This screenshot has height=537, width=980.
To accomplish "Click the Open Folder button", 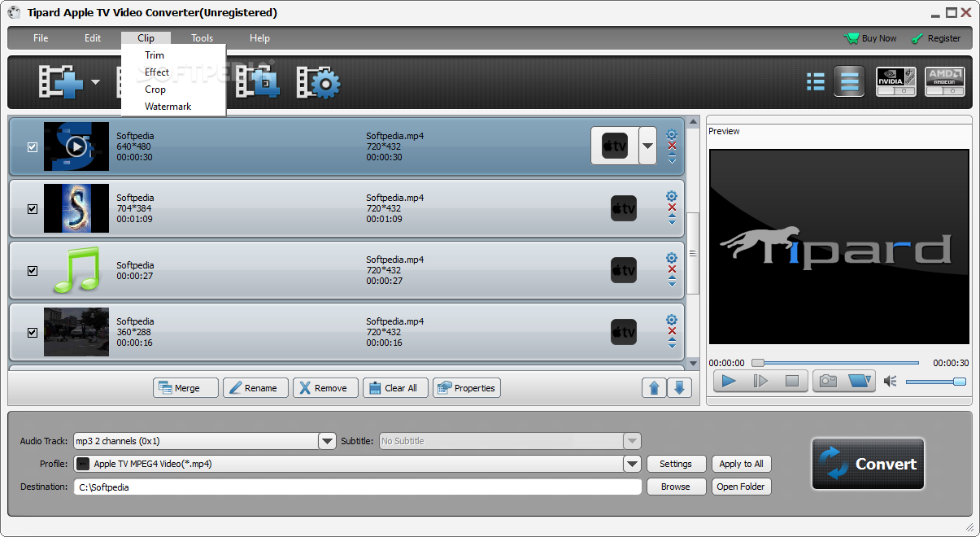I will point(741,487).
